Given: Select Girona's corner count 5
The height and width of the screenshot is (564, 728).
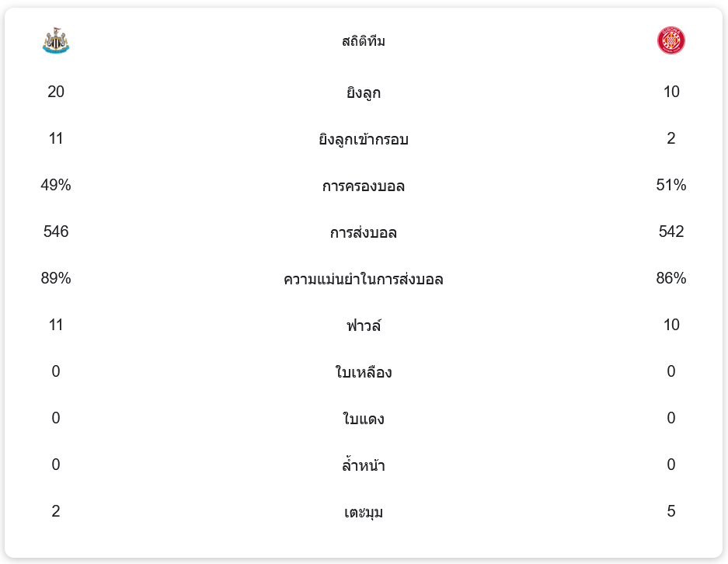Looking at the screenshot, I should click(671, 511).
